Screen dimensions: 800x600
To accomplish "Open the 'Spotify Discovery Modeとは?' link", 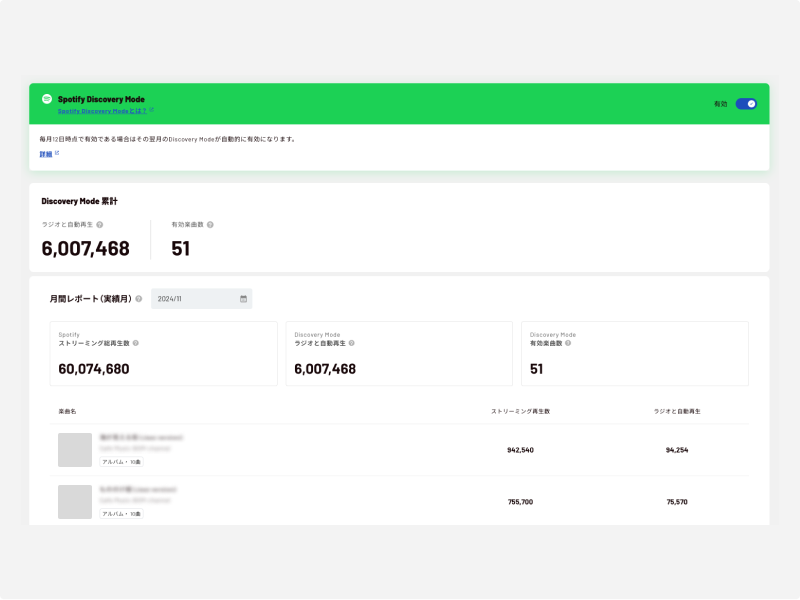I will coord(104,111).
